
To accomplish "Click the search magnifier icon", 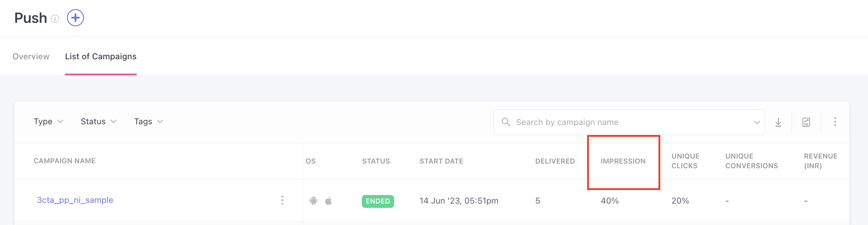I will (506, 122).
